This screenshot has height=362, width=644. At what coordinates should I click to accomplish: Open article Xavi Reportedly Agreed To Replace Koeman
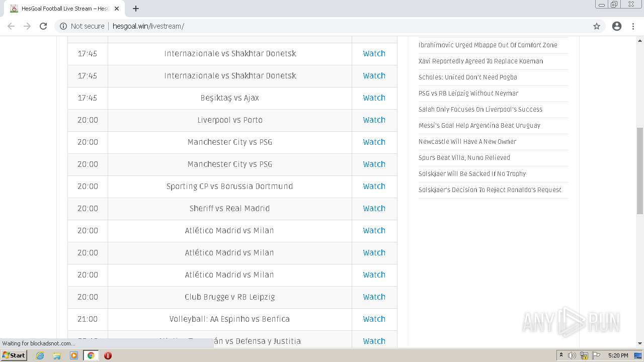coord(480,61)
